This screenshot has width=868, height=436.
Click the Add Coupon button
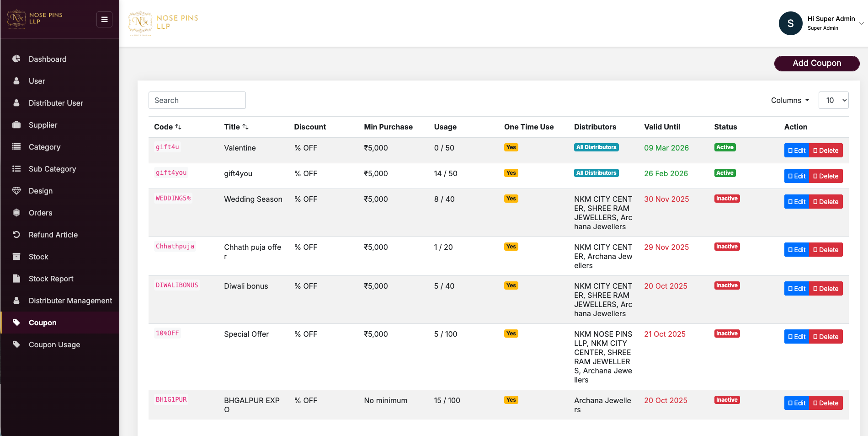(816, 63)
